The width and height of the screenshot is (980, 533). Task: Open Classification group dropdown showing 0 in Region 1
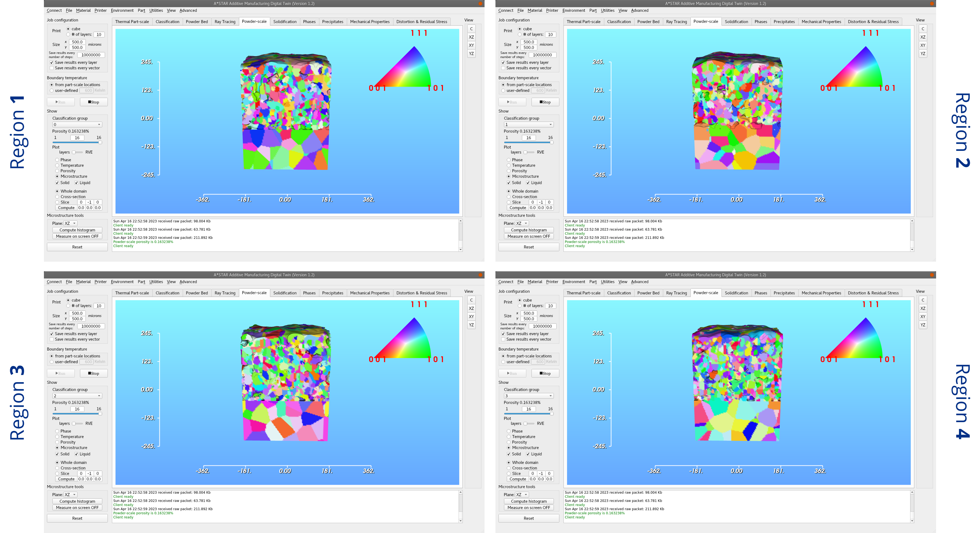tap(77, 125)
